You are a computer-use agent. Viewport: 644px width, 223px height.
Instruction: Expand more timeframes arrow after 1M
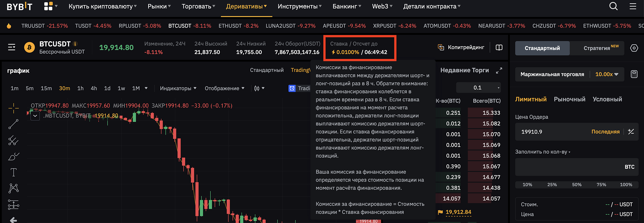coord(146,88)
